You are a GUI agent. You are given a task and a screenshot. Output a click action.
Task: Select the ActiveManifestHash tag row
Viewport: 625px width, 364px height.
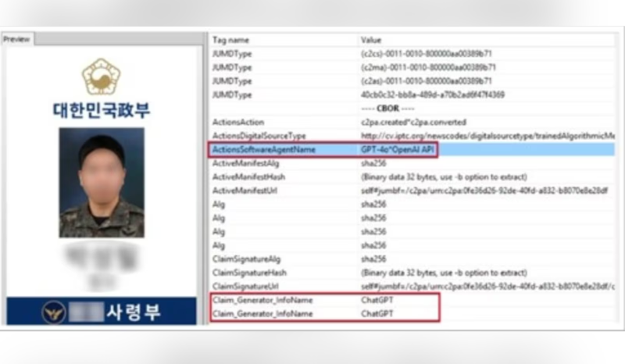point(248,177)
